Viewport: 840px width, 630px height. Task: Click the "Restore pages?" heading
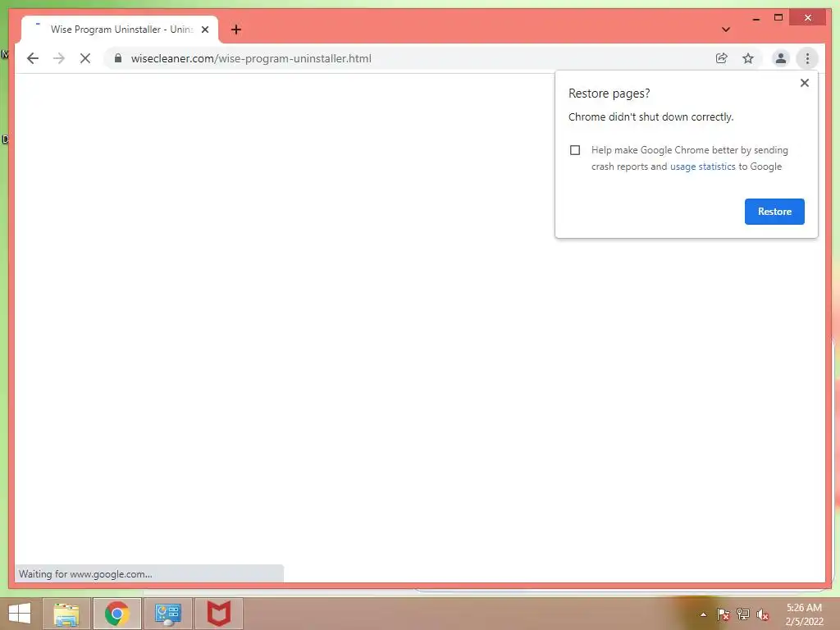pyautogui.click(x=609, y=94)
